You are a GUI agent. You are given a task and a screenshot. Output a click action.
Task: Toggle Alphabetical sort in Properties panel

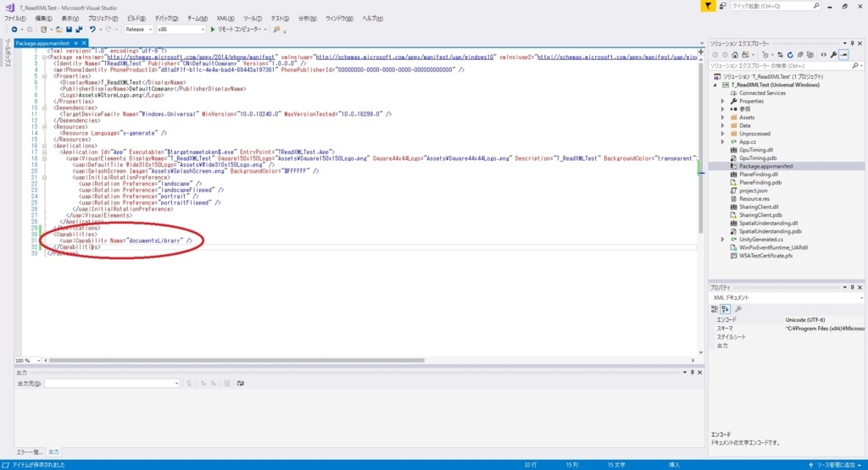click(726, 309)
